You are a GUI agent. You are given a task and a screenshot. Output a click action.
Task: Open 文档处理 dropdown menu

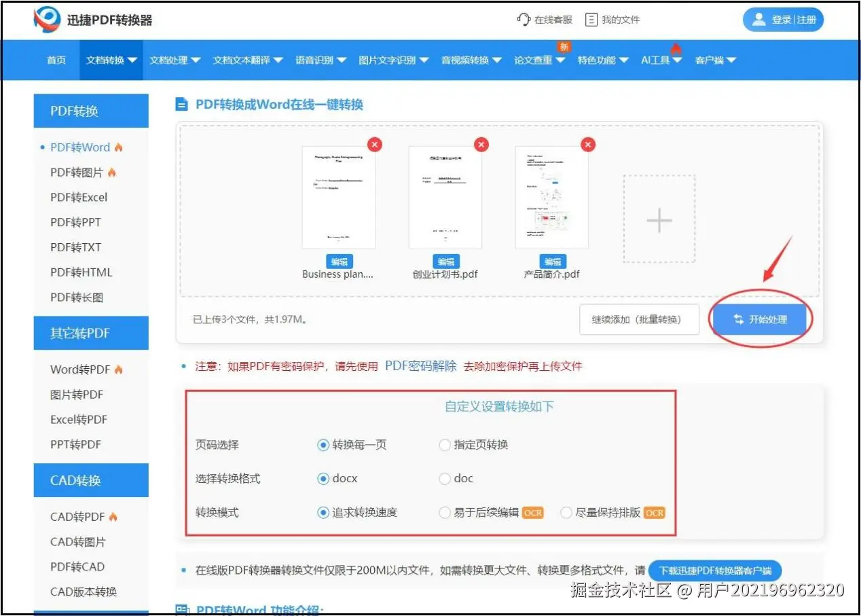click(x=175, y=60)
